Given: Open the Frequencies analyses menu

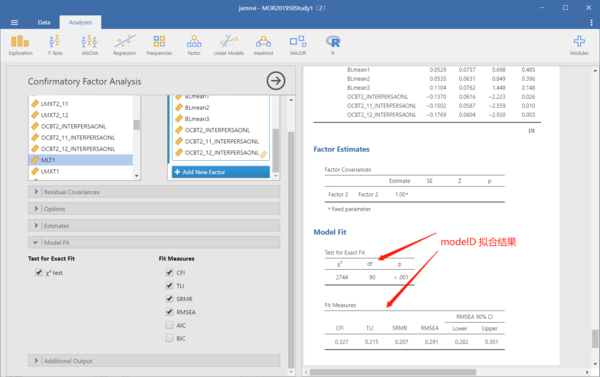Looking at the screenshot, I should [159, 45].
